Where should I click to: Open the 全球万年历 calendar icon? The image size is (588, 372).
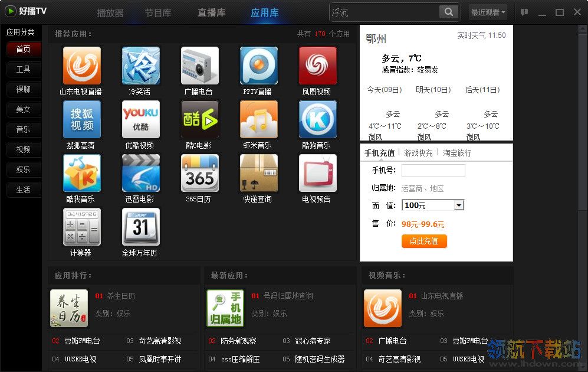(140, 227)
